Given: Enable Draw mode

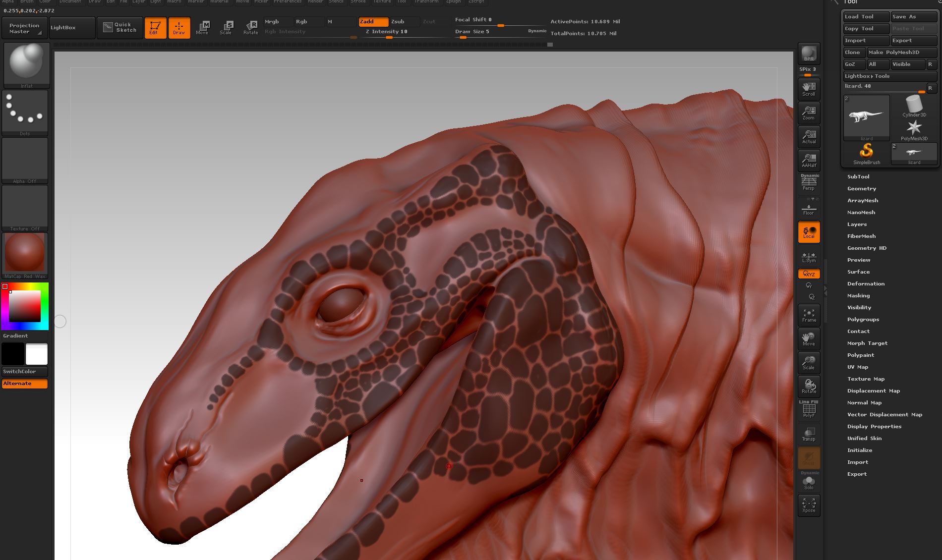Looking at the screenshot, I should coord(179,27).
